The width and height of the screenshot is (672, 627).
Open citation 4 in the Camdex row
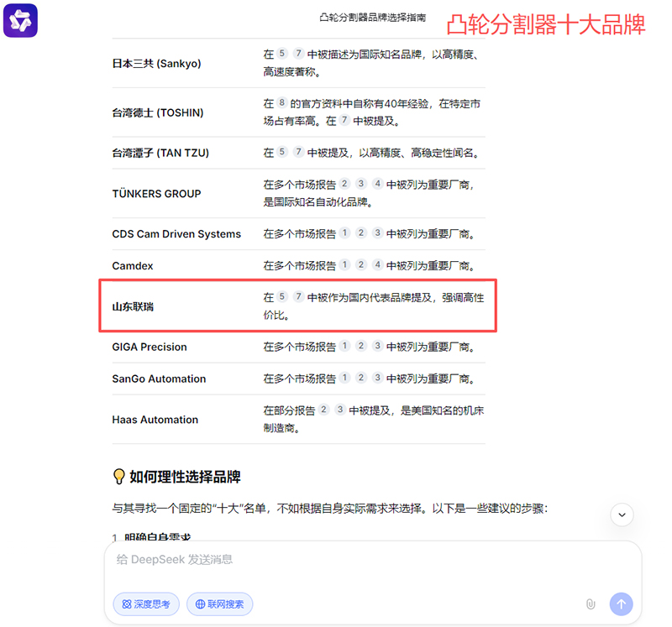(378, 265)
